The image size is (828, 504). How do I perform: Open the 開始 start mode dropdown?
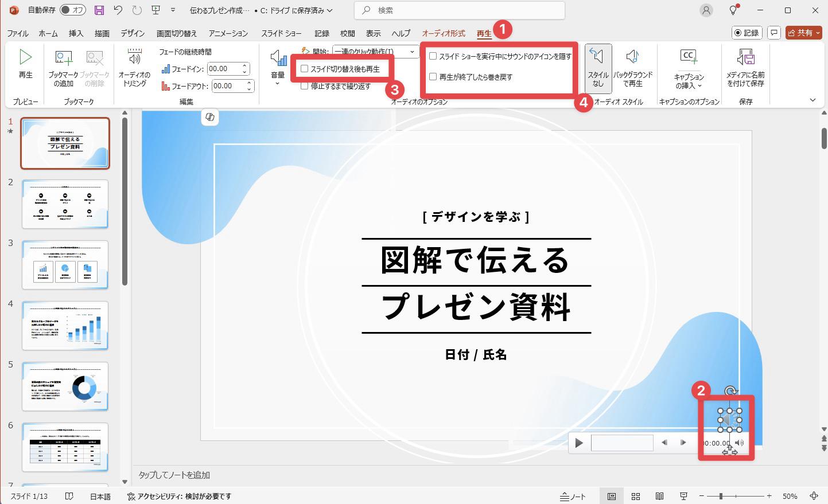412,52
